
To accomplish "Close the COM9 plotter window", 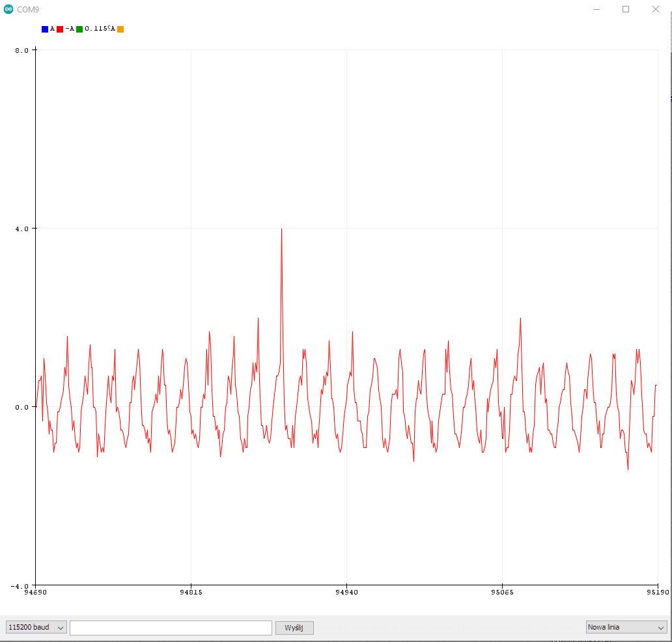I will point(655,9).
